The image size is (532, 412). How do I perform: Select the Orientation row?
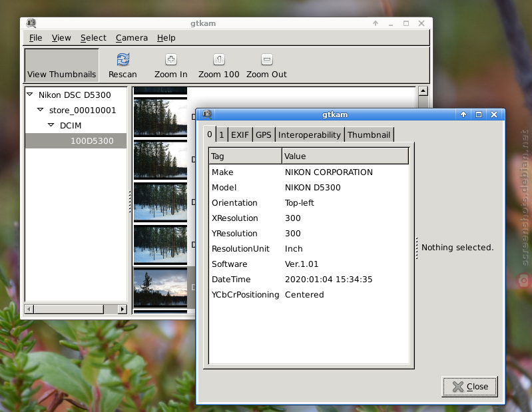[x=309, y=203]
